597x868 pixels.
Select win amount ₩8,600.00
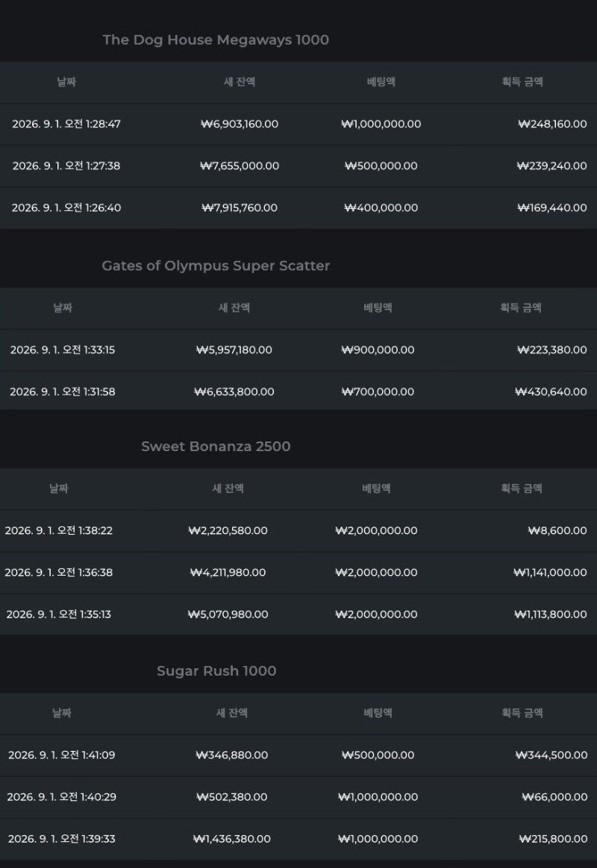(x=557, y=530)
